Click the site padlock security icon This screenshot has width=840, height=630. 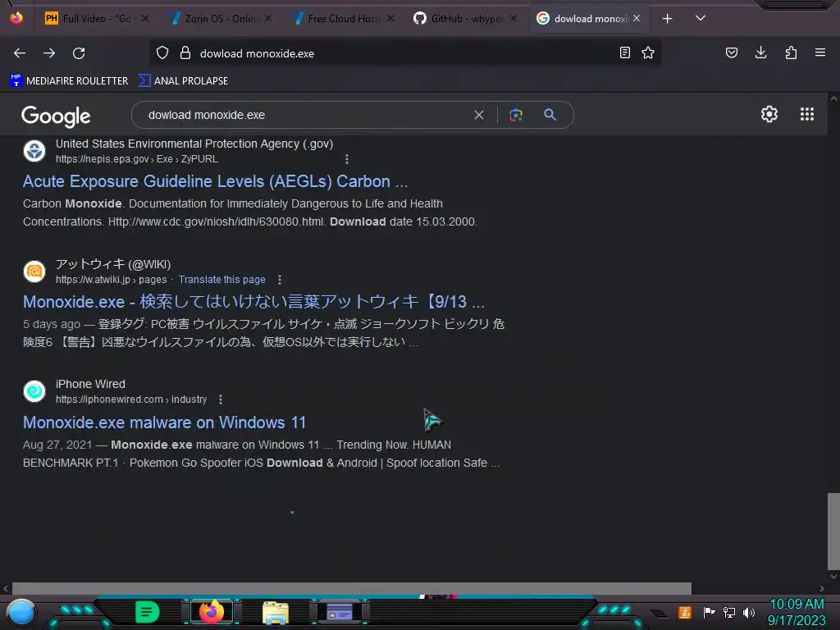[x=185, y=53]
